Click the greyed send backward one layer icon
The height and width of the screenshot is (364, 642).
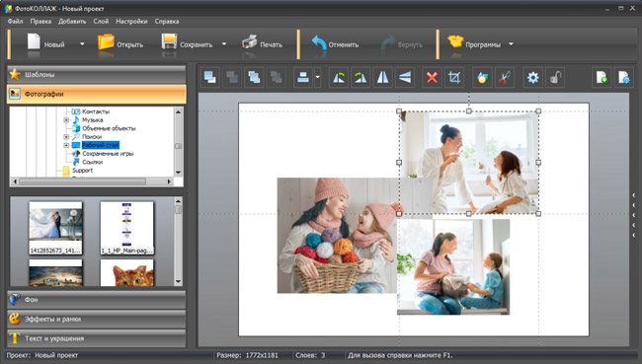pos(277,77)
